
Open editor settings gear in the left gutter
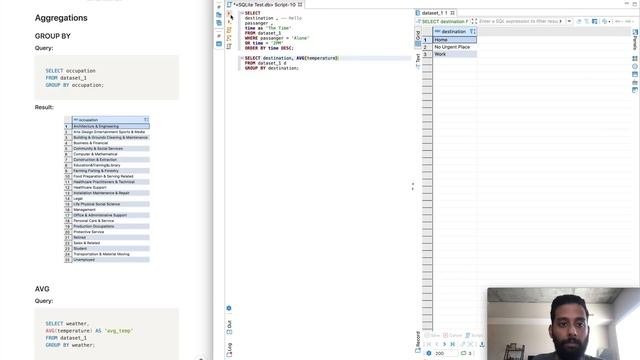[229, 308]
